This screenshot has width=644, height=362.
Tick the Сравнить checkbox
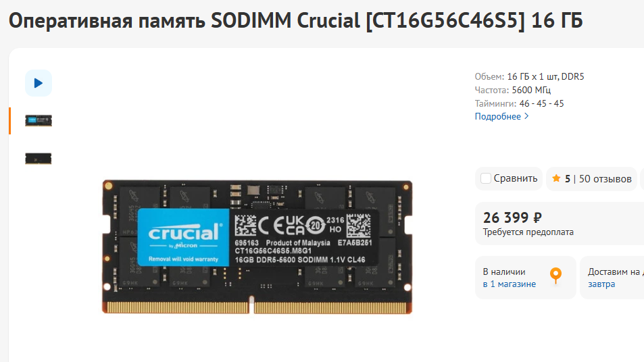click(485, 178)
